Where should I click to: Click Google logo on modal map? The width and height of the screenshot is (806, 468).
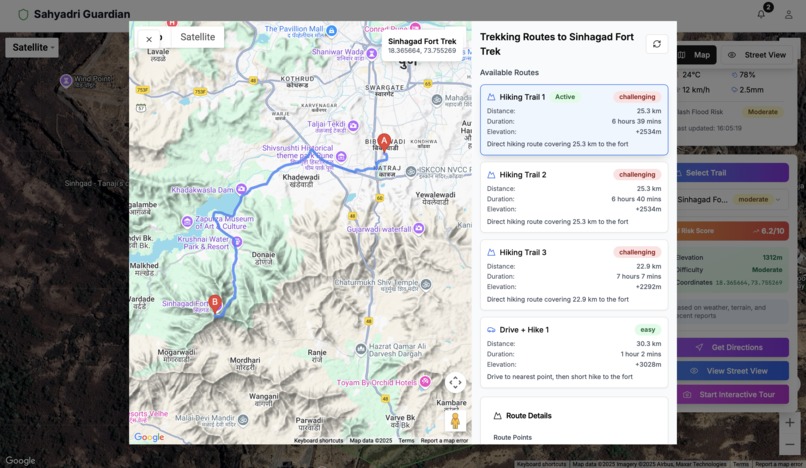coord(149,437)
